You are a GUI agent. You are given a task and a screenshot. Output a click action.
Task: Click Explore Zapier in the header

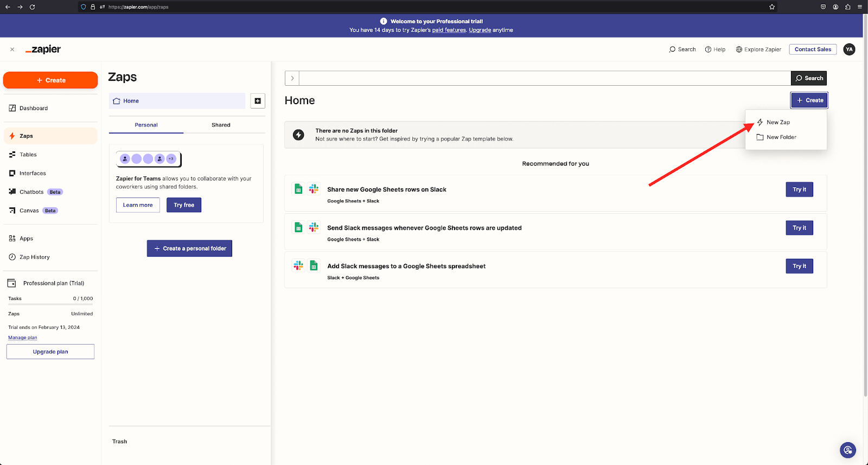pos(758,49)
